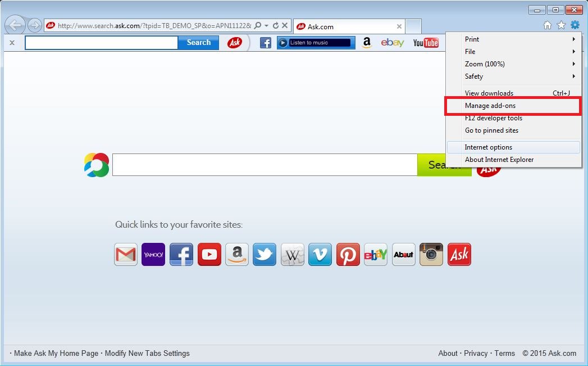588x366 pixels.
Task: Click the Facebook icon on the Ask toolbar
Action: (x=265, y=42)
